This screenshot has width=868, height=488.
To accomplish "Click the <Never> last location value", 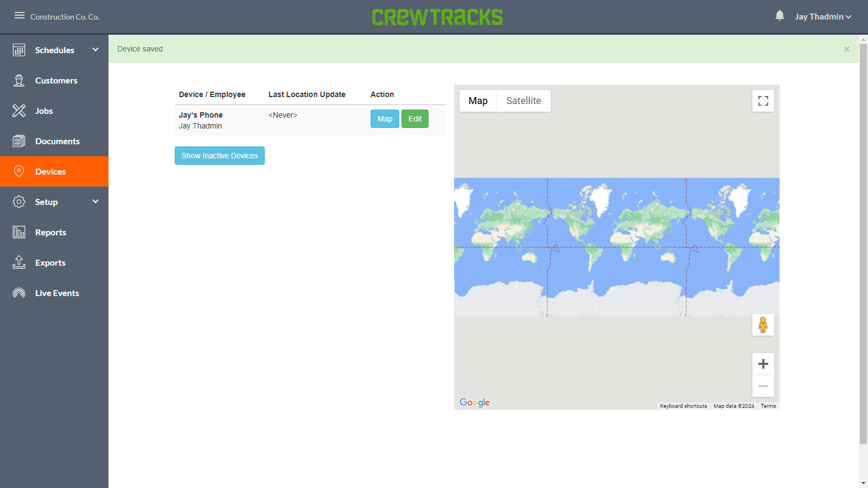I will click(x=283, y=115).
